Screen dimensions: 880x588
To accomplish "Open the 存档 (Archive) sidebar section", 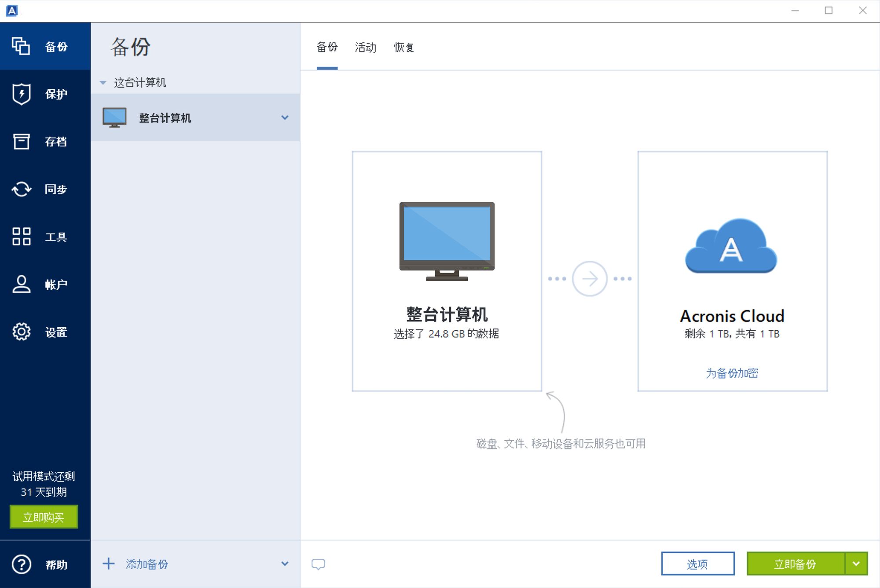I will pyautogui.click(x=45, y=142).
